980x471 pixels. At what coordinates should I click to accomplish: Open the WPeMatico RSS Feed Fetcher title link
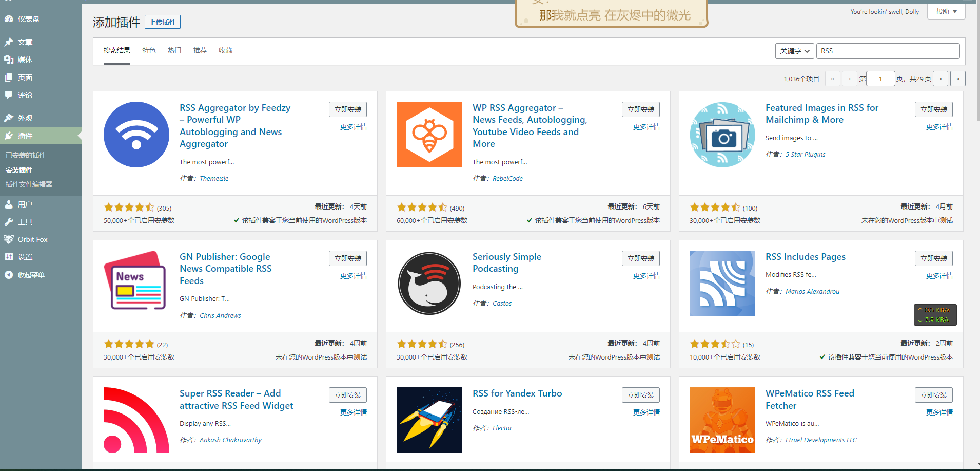pyautogui.click(x=810, y=400)
